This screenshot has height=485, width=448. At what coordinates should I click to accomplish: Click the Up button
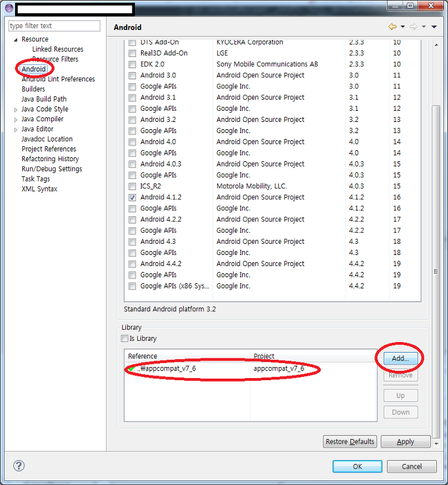(x=401, y=396)
